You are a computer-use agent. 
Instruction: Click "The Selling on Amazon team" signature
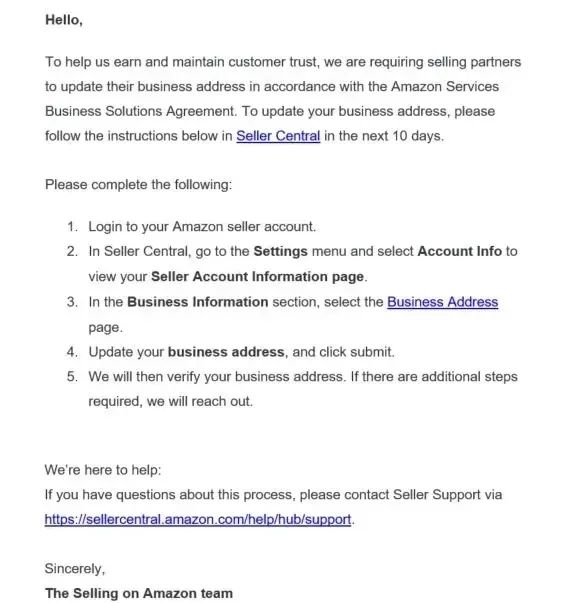point(138,593)
